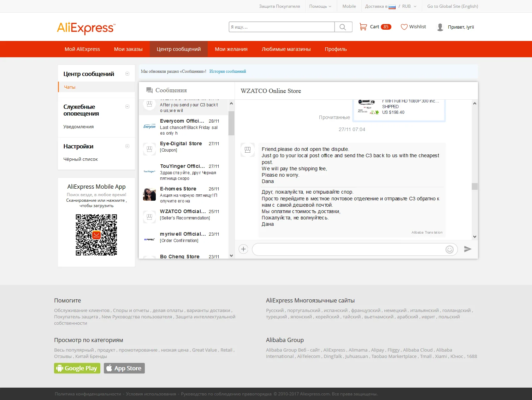
Task: Click conversation list scroll-down arrow
Action: tap(231, 255)
